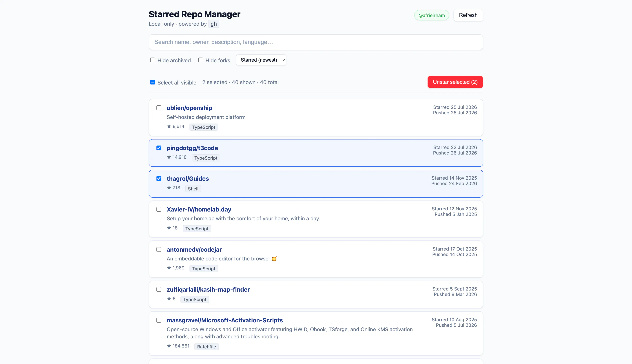
Task: Click the TypeScript tag on antonmedv/codejar
Action: (x=204, y=269)
